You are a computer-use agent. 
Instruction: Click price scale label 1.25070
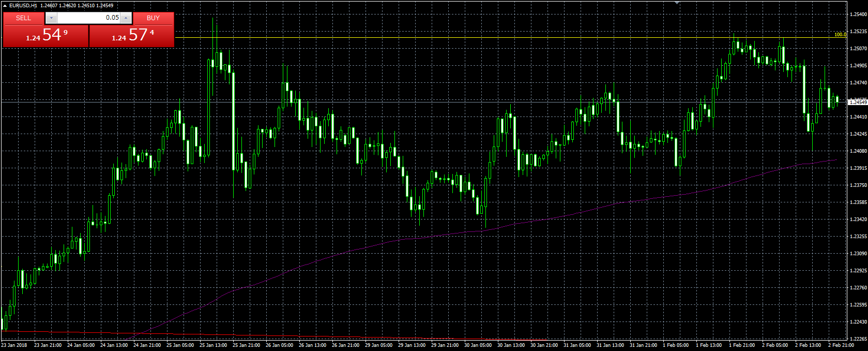(x=858, y=49)
